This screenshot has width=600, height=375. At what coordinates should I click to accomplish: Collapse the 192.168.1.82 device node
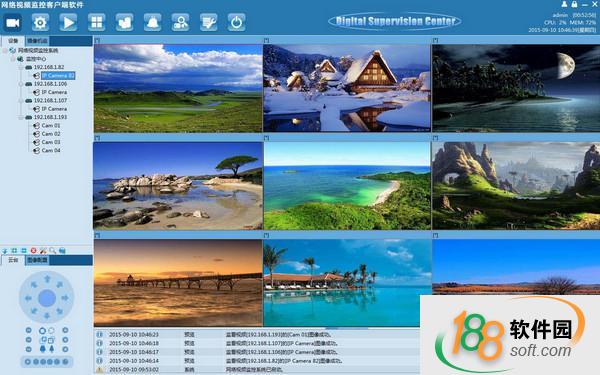coord(21,67)
